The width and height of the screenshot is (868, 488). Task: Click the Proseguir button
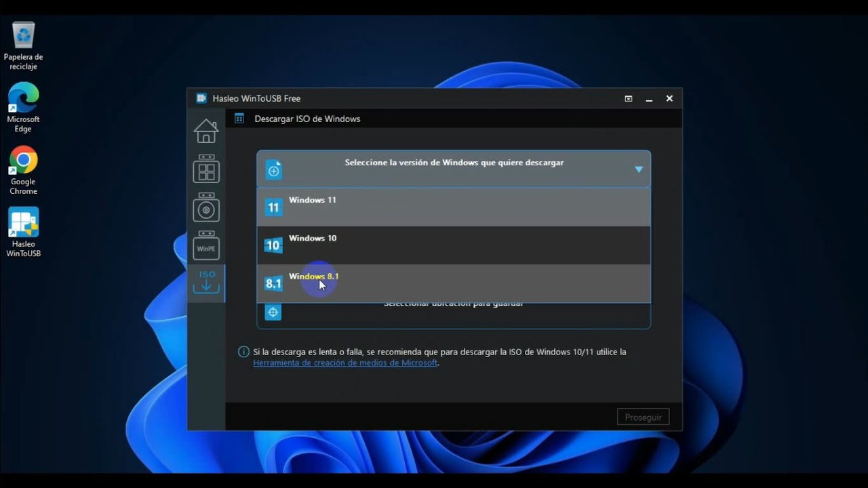[x=643, y=417]
